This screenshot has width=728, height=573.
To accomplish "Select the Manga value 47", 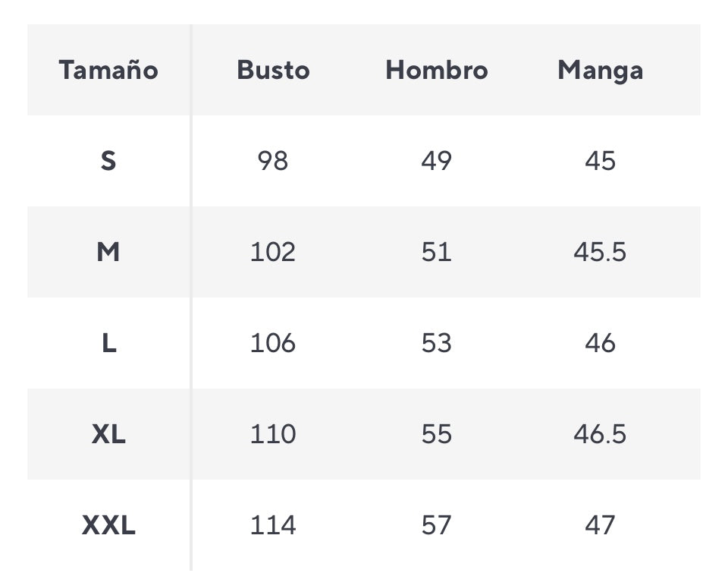I will point(600,525).
